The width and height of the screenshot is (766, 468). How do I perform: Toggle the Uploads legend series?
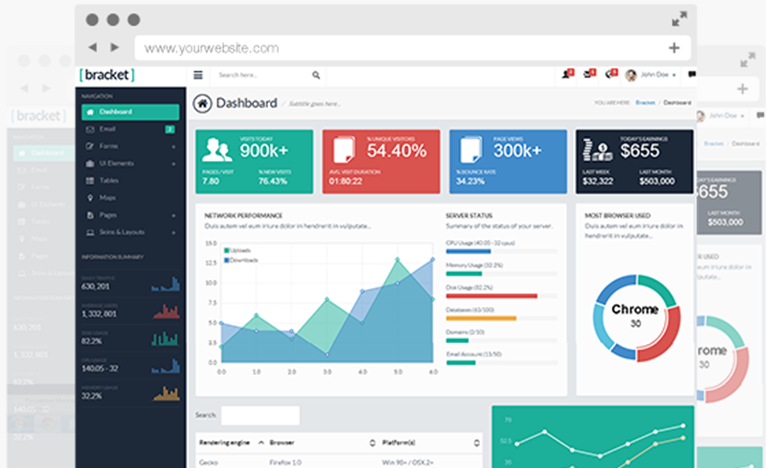coord(238,249)
